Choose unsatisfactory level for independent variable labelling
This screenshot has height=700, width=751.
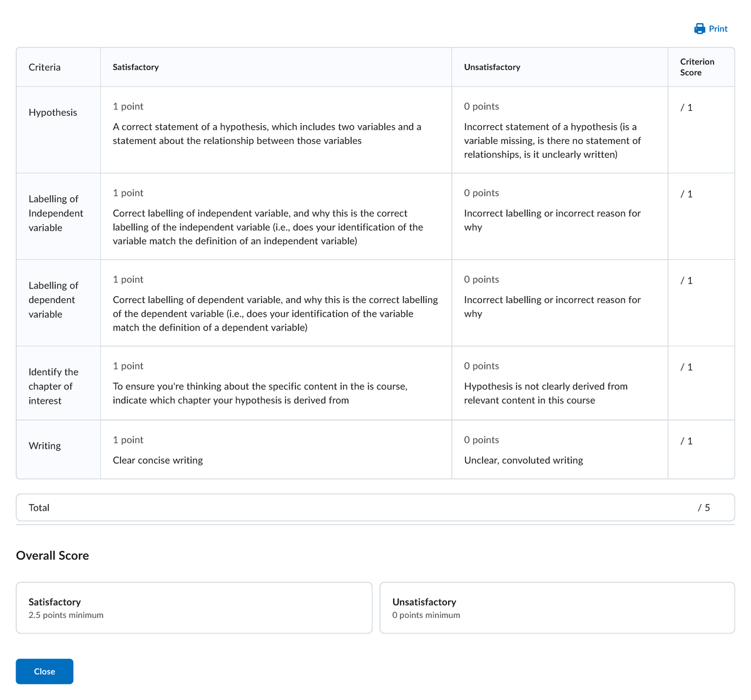559,216
